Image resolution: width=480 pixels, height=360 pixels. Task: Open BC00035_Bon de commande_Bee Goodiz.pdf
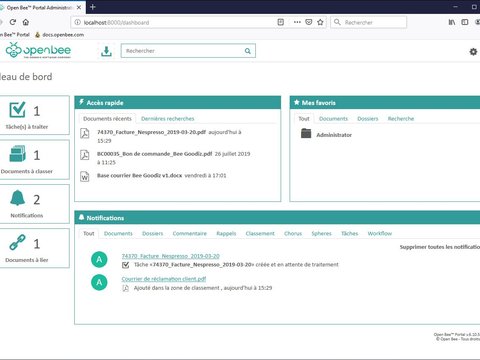pos(155,154)
